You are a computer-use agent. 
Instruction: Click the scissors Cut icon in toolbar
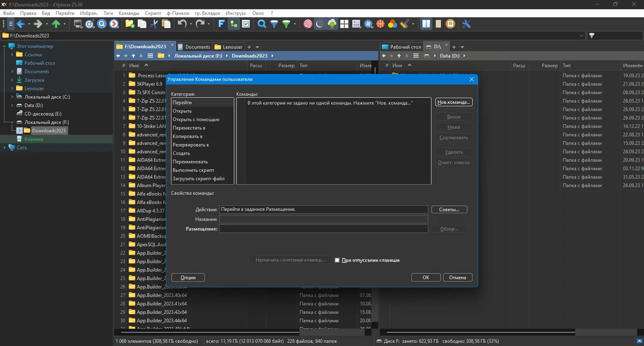(x=154, y=24)
